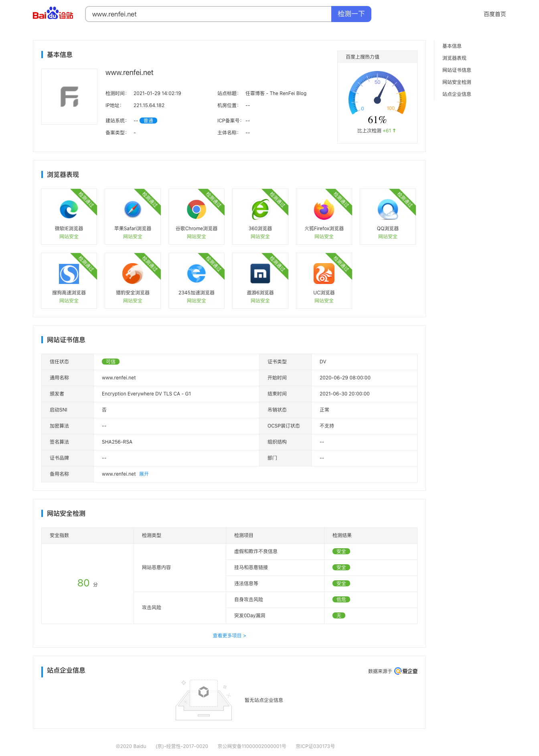Click the Microsoft IE/Edge browser icon

click(x=69, y=209)
